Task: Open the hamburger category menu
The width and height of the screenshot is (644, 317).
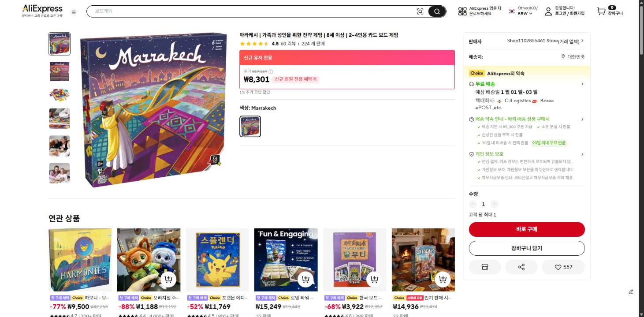Action: (74, 12)
